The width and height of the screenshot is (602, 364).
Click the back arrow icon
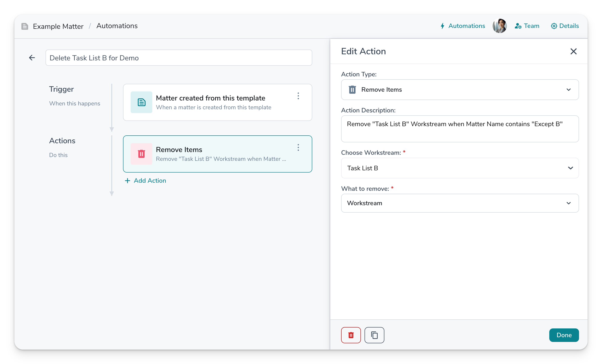point(32,58)
